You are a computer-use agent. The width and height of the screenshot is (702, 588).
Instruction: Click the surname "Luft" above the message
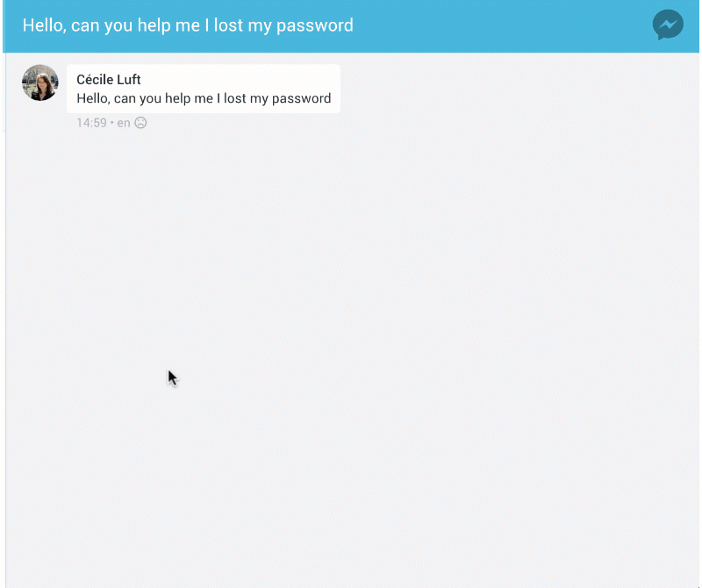(131, 80)
